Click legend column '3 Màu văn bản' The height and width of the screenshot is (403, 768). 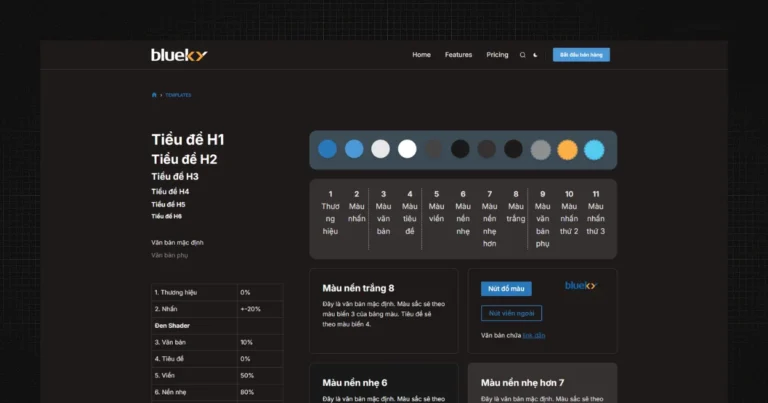point(384,213)
